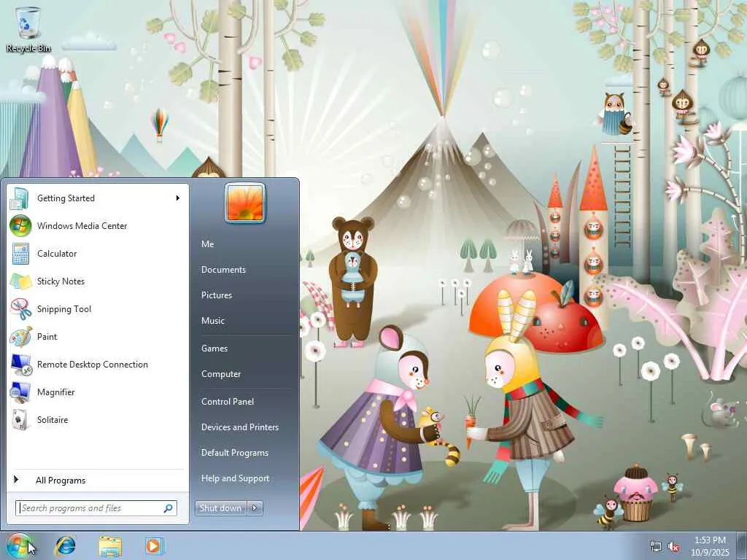Click the All Programs label

pos(61,481)
